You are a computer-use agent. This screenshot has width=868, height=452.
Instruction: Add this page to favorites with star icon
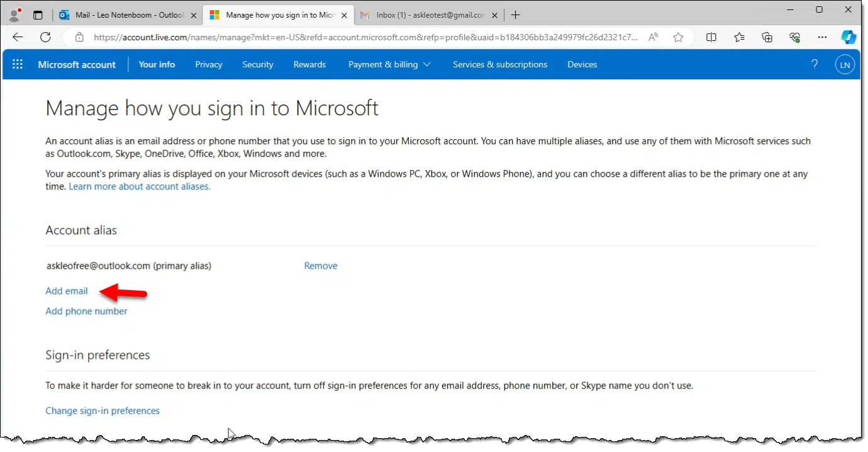(x=678, y=37)
